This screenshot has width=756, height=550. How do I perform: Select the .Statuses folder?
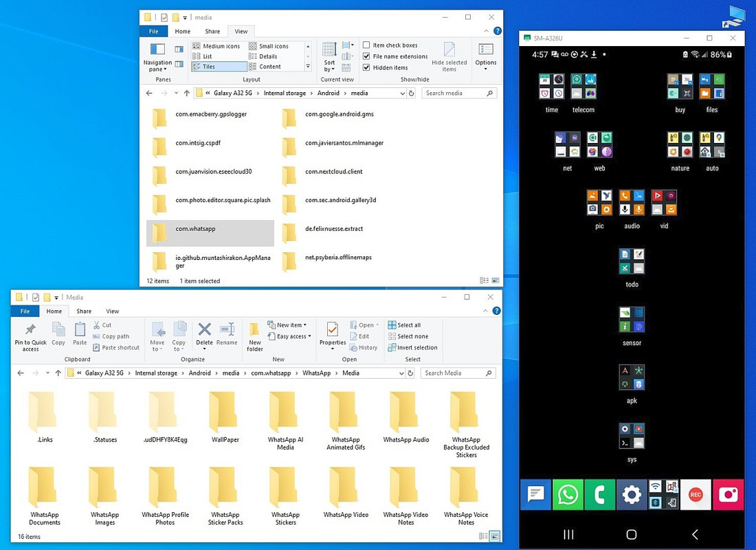pyautogui.click(x=104, y=418)
